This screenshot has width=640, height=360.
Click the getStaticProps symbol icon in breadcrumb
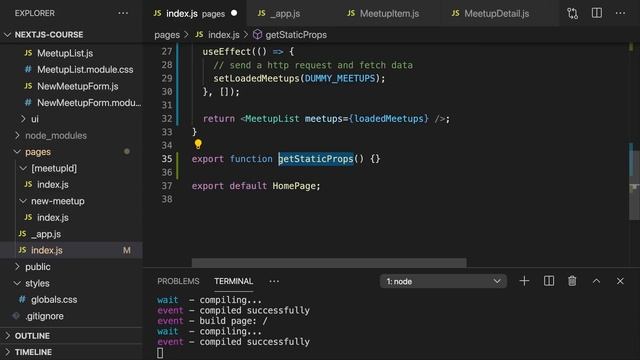coord(257,35)
